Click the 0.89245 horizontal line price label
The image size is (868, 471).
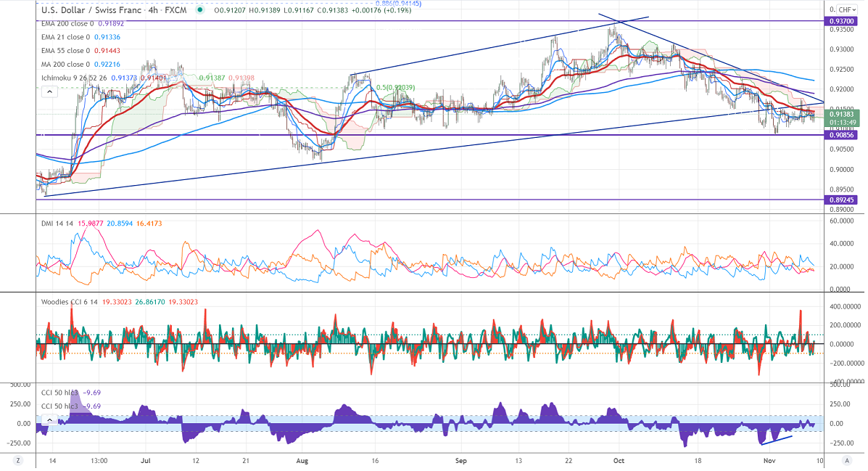(841, 200)
